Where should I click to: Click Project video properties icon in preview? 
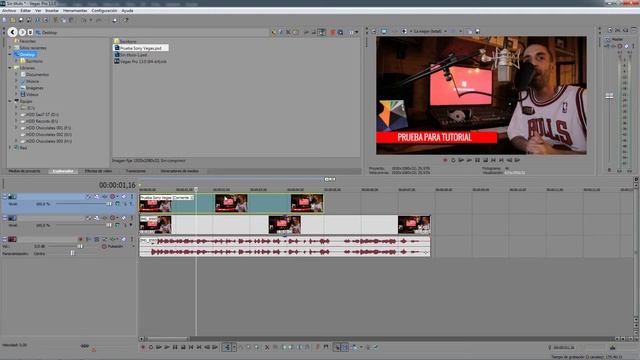[x=373, y=31]
